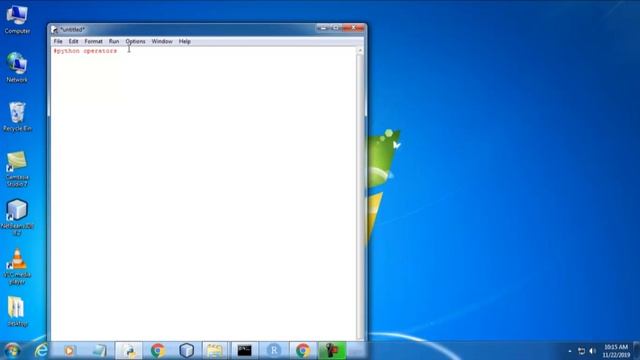This screenshot has height=360, width=640.
Task: Select the Camtasia Studio 7 shortcut
Action: pos(17,169)
